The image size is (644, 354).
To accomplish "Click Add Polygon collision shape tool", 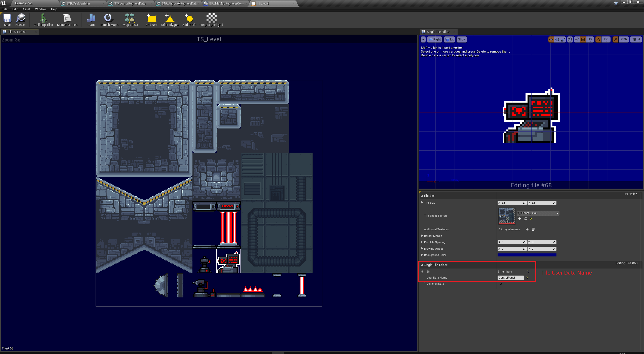I will click(x=170, y=20).
